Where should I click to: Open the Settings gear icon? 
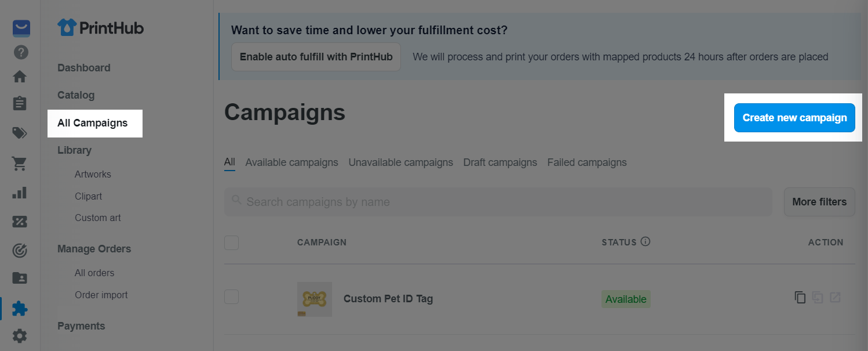[20, 335]
